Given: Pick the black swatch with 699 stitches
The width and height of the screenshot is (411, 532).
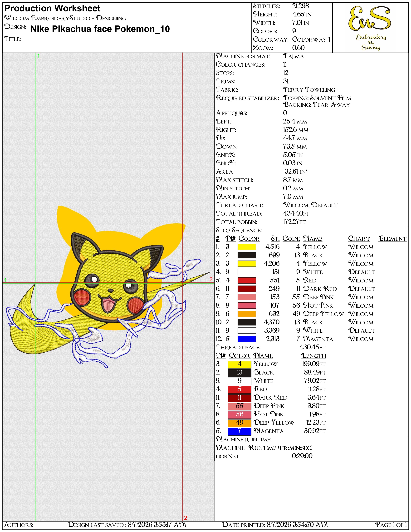Looking at the screenshot, I should click(247, 255).
